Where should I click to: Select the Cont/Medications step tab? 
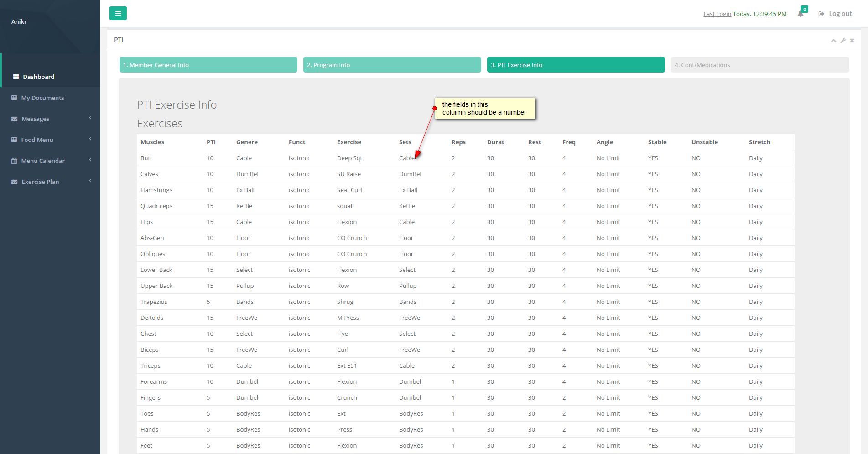point(759,65)
